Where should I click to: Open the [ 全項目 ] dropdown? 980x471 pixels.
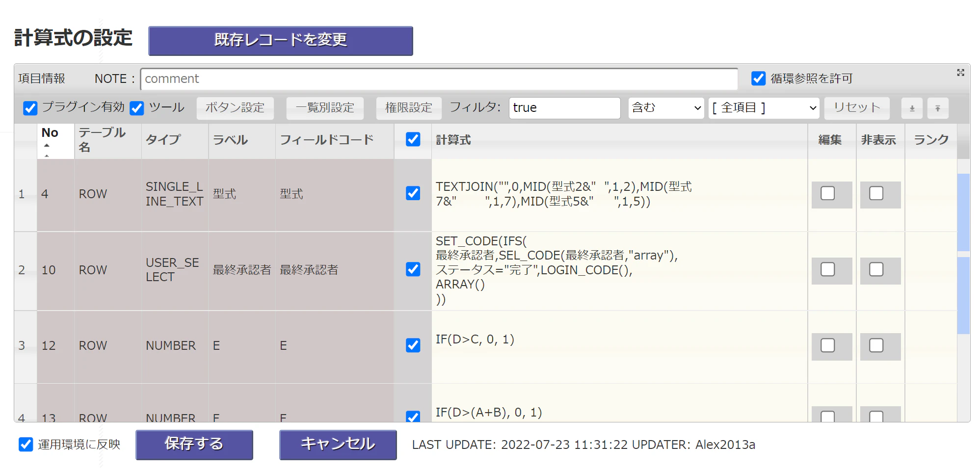(764, 108)
